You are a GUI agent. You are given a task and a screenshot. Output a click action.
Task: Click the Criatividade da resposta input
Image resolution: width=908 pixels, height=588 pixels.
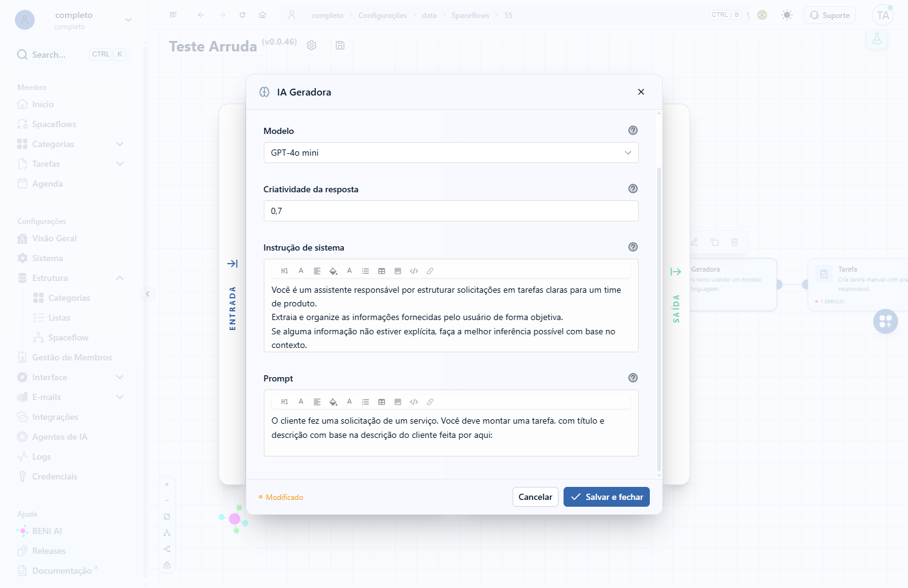[x=451, y=211]
